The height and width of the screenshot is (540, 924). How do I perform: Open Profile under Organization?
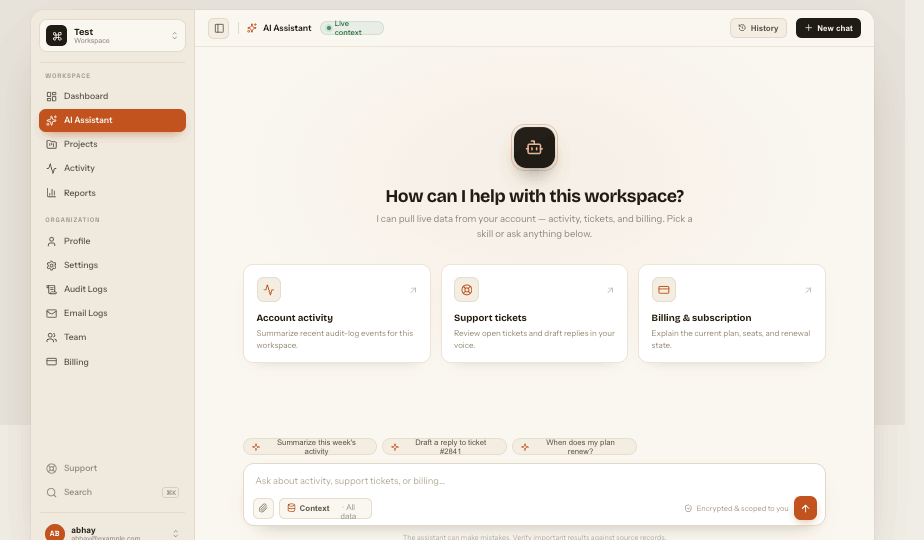click(x=112, y=241)
